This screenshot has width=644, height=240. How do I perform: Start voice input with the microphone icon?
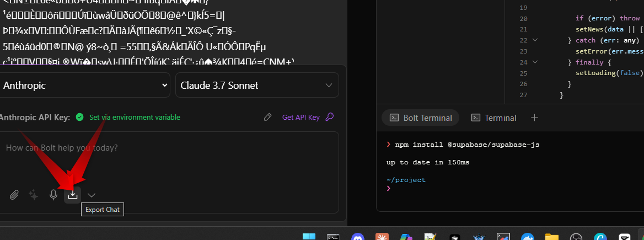click(x=53, y=195)
